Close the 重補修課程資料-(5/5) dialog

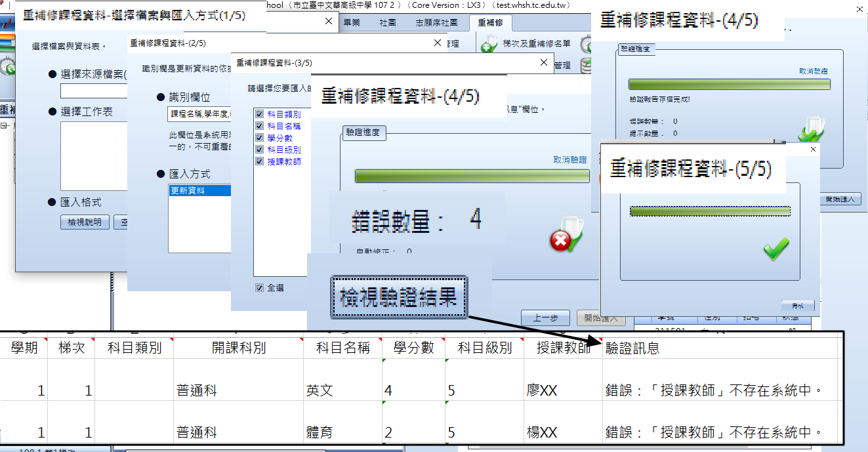[x=814, y=150]
